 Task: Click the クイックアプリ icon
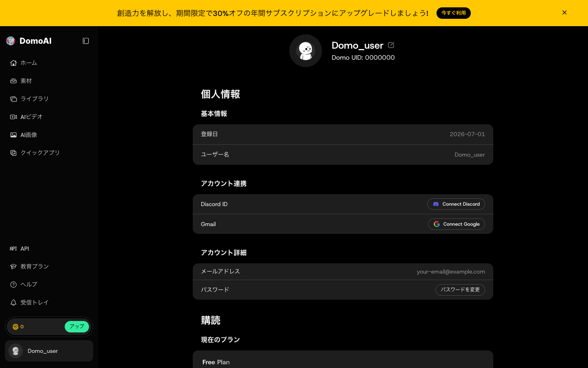click(13, 153)
